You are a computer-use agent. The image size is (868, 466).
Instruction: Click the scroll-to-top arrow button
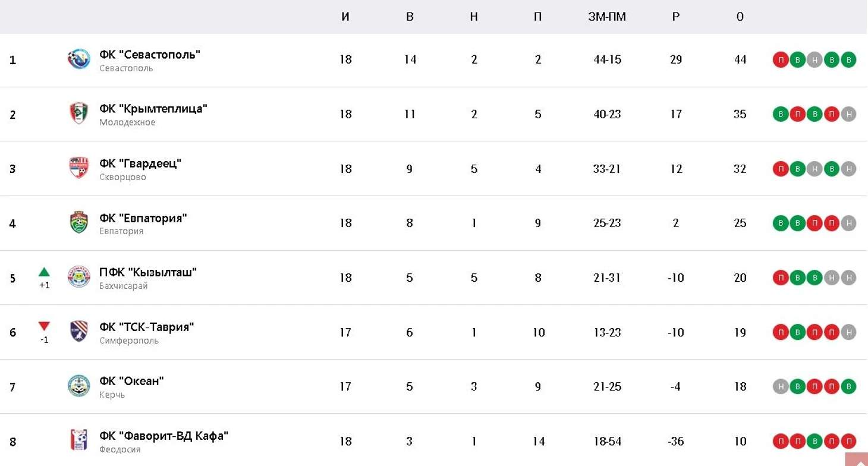(x=856, y=459)
